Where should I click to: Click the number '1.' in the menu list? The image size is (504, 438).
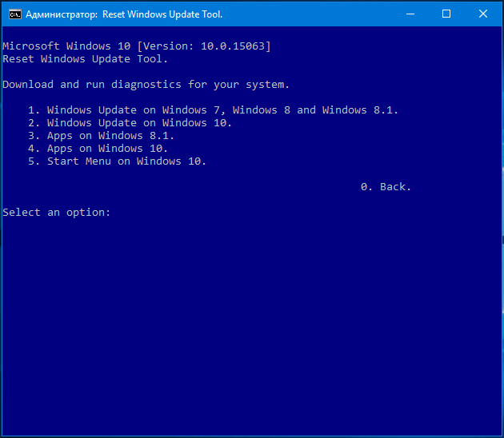[x=34, y=110]
